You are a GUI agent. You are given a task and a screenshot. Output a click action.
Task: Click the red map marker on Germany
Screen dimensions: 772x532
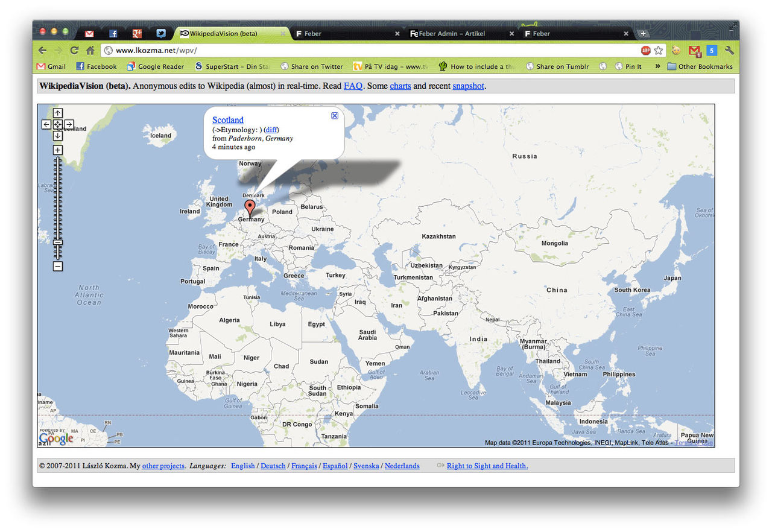pos(250,209)
